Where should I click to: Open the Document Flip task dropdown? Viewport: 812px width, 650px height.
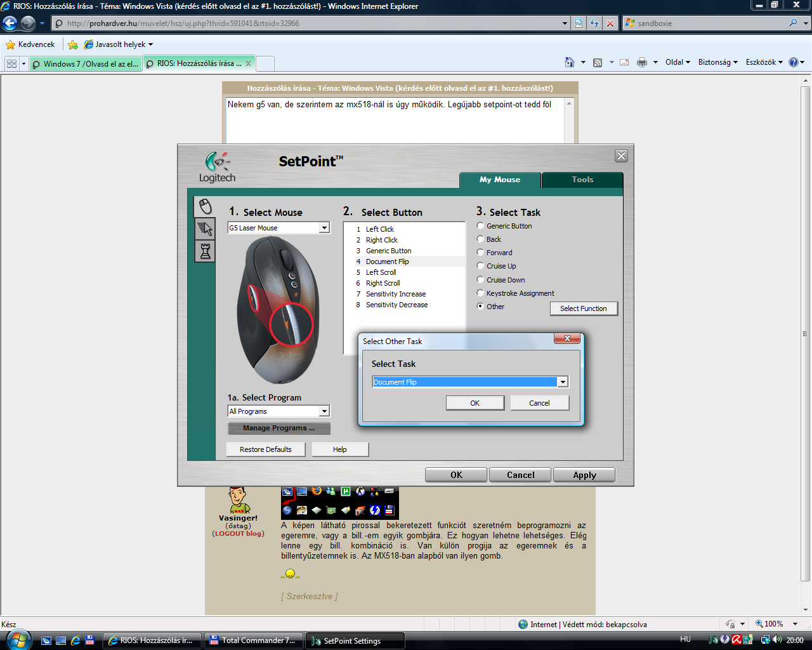[562, 381]
